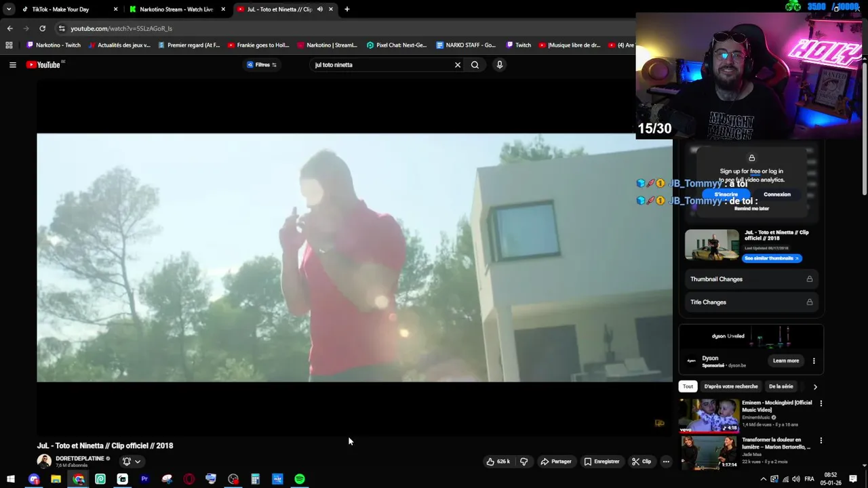Activate voice search microphone icon
This screenshot has height=488, width=868.
(x=500, y=65)
